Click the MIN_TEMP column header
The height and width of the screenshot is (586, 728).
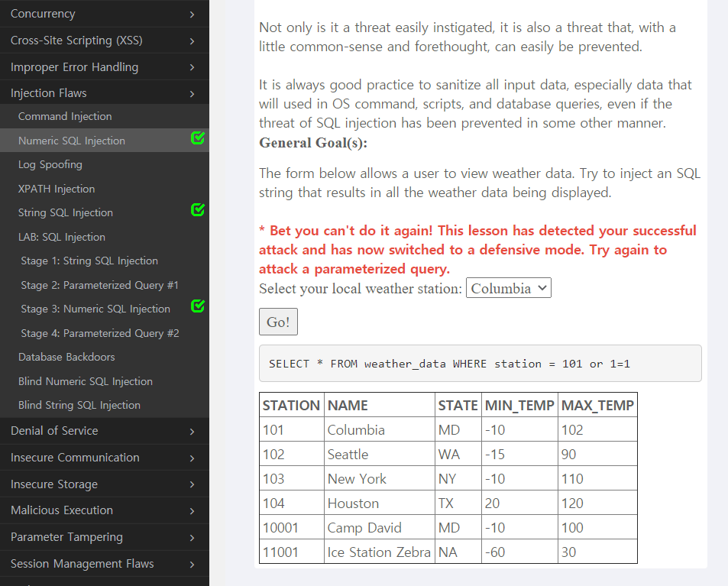pos(519,405)
